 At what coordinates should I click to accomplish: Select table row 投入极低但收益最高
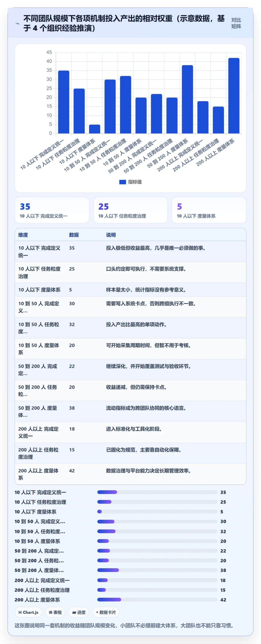[x=130, y=251]
